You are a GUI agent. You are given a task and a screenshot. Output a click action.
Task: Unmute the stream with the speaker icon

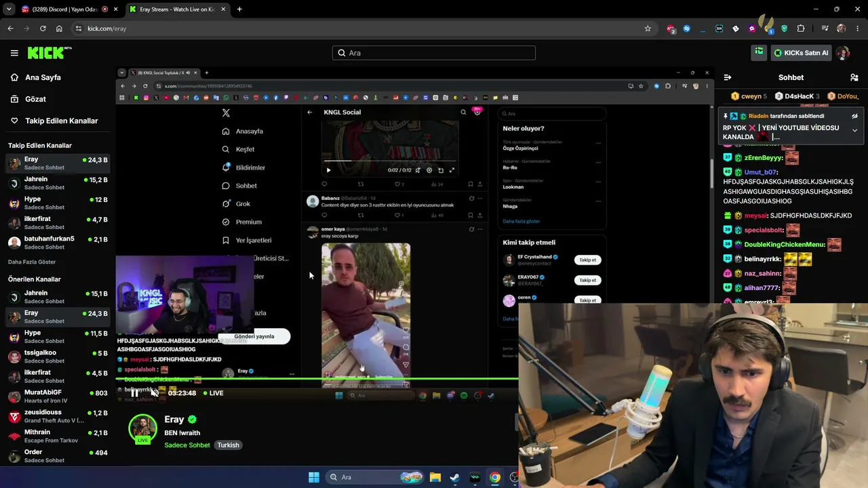pyautogui.click(x=155, y=393)
